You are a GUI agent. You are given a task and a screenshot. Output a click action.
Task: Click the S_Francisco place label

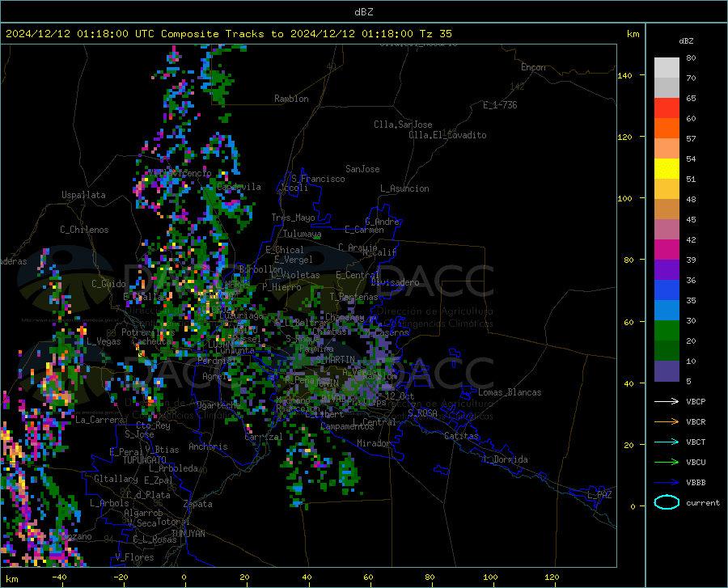318,179
